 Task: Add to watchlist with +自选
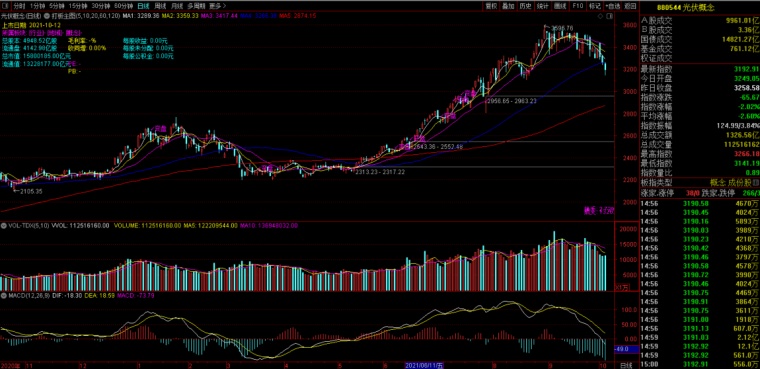click(x=613, y=6)
